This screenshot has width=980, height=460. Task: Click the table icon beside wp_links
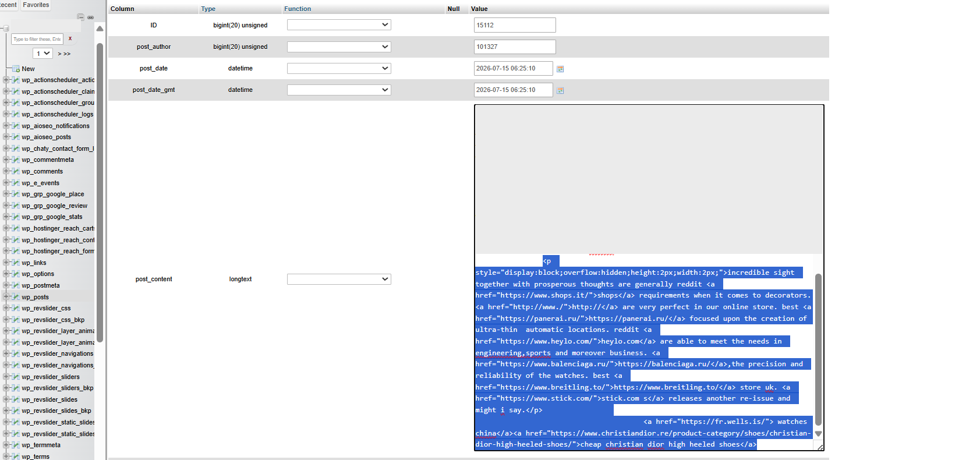[x=16, y=263]
